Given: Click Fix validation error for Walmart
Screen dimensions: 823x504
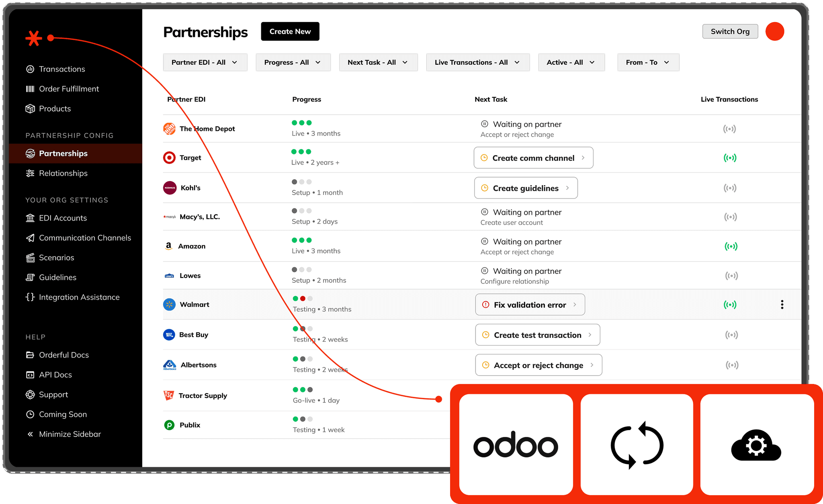Looking at the screenshot, I should tap(530, 304).
